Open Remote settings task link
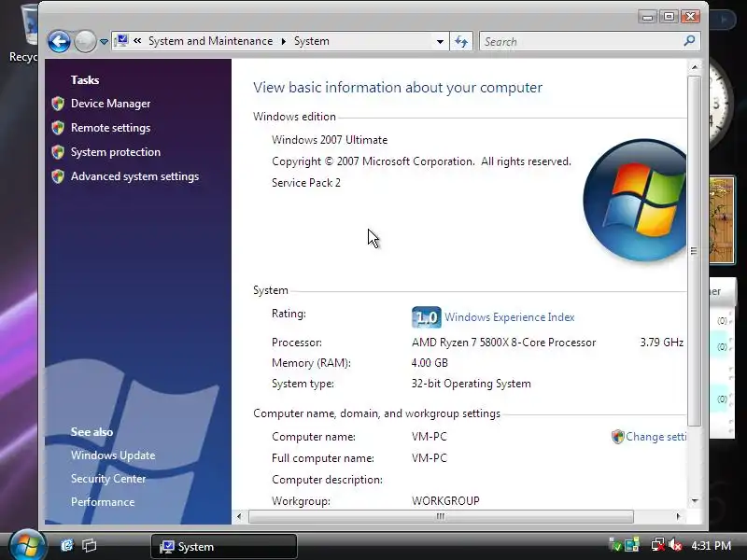 110,128
